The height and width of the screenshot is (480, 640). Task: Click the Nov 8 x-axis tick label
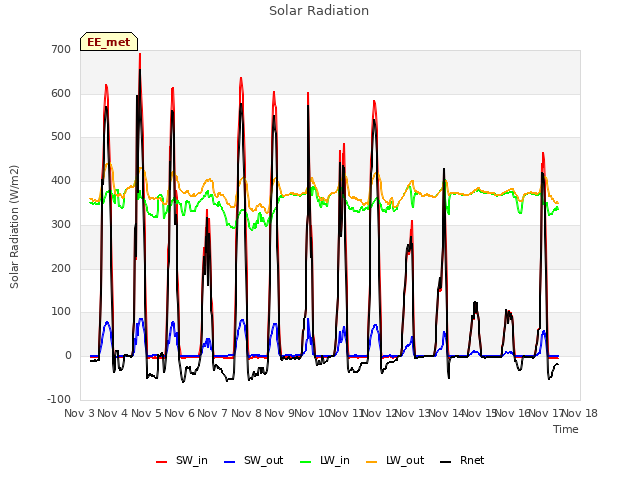246,413
